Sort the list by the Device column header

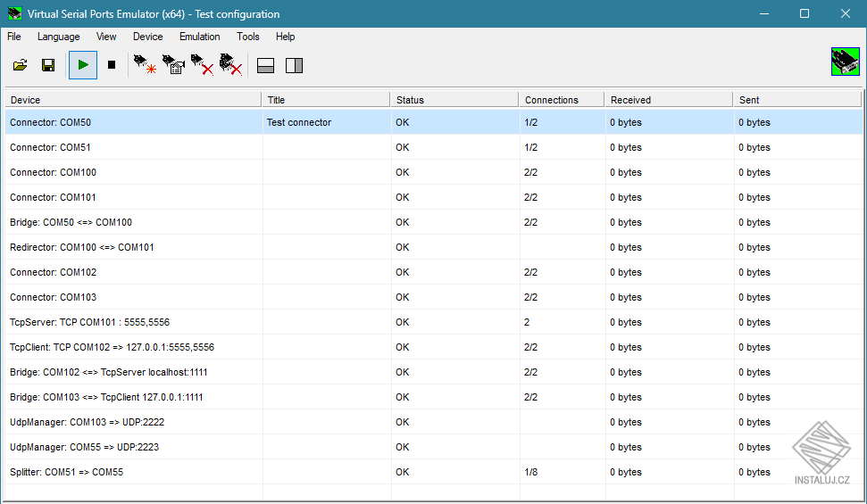134,100
